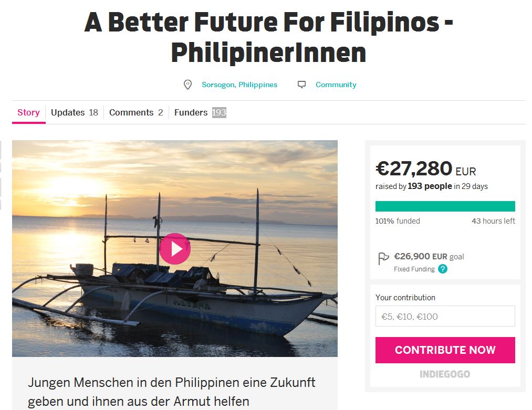The width and height of the screenshot is (532, 410).
Task: Open the Updates tab
Action: (x=74, y=112)
